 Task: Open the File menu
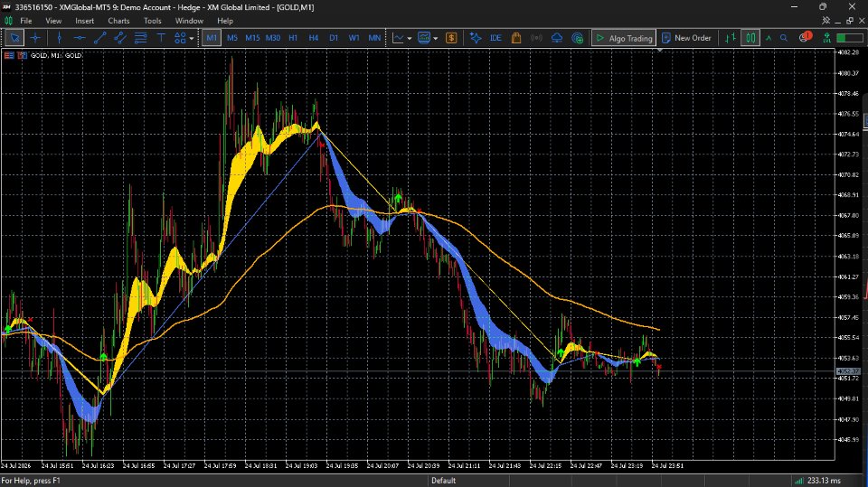coord(26,21)
